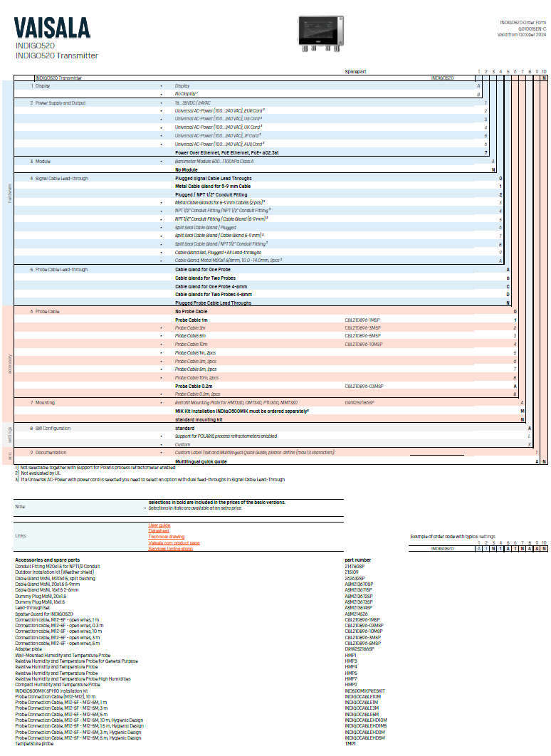Select 'Metal Cable gland for 5-9 mm Cable'
This screenshot has width=551, height=756.
213,186
